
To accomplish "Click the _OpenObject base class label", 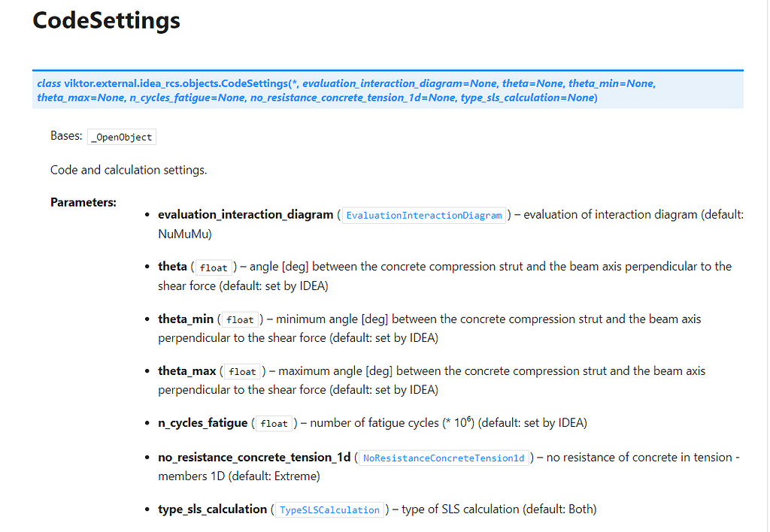I will [x=122, y=138].
